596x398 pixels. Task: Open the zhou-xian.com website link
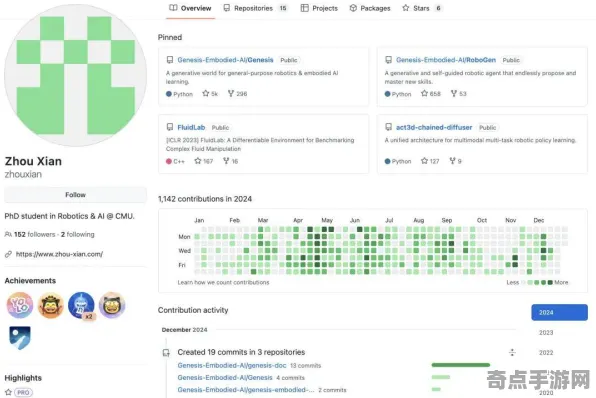(x=59, y=254)
